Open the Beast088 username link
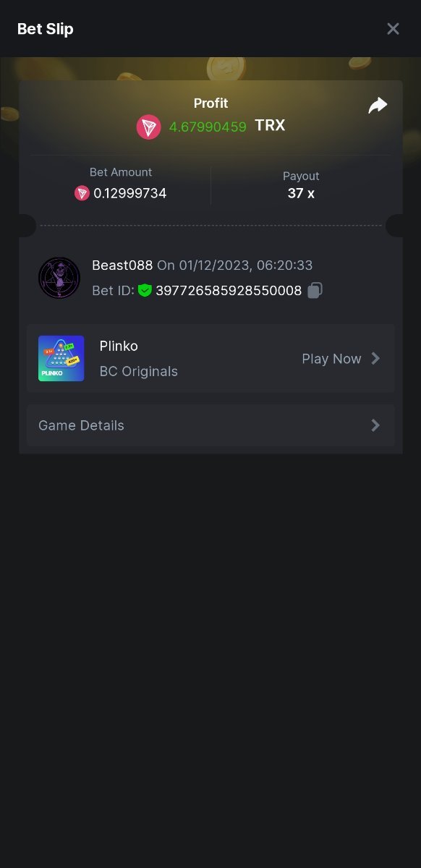Image resolution: width=421 pixels, height=868 pixels. [122, 265]
